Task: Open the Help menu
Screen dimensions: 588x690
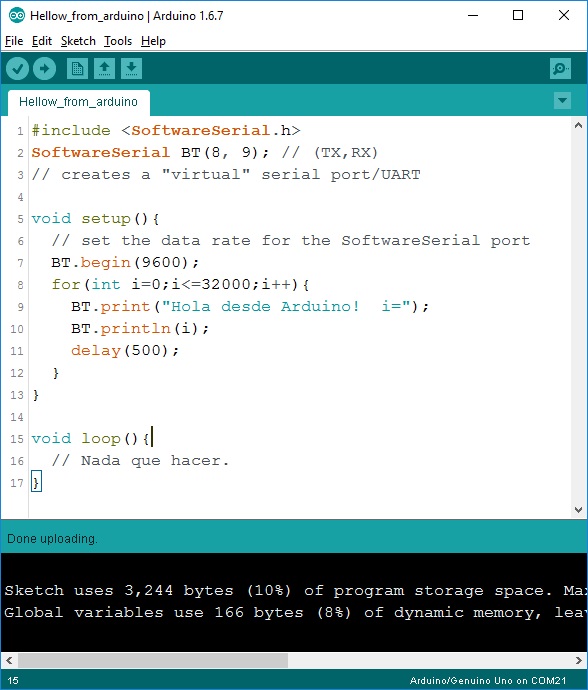Action: coord(154,41)
